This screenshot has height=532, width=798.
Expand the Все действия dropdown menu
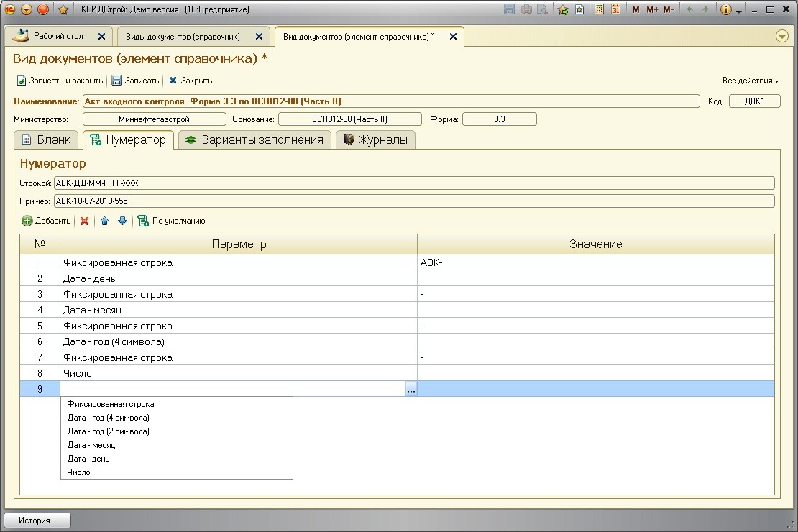[750, 81]
